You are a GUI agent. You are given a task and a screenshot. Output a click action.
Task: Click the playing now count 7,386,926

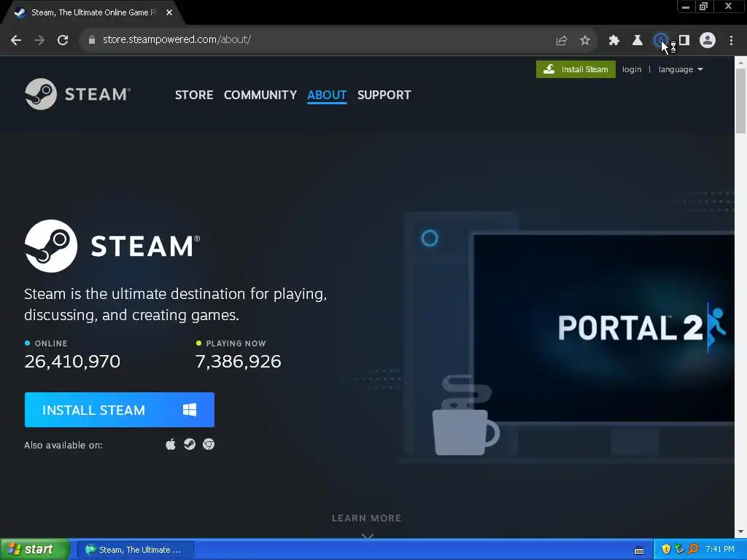[239, 362]
